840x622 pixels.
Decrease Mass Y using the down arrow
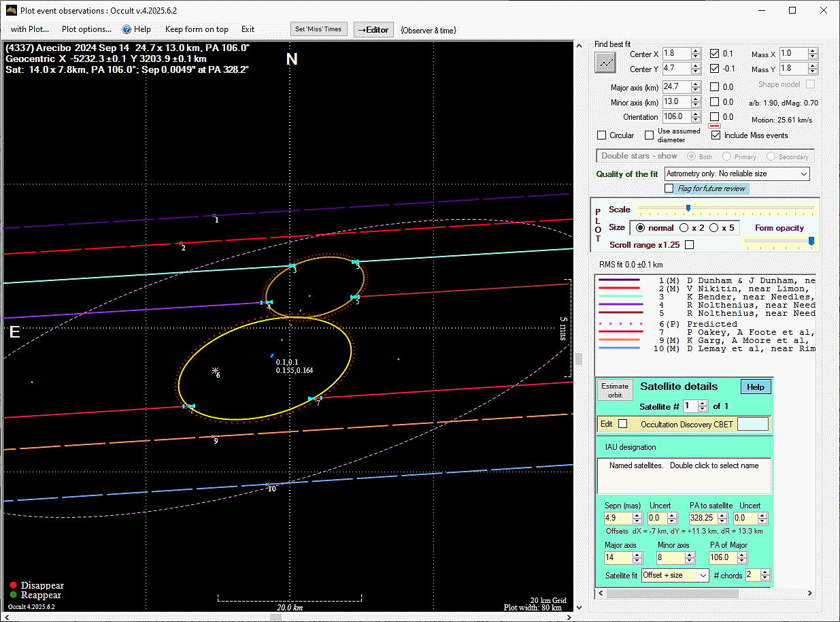813,71
